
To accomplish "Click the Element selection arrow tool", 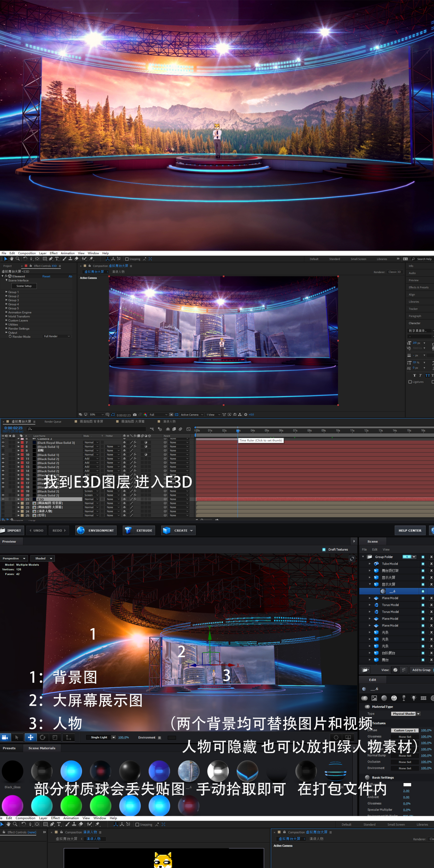I will click(17, 737).
